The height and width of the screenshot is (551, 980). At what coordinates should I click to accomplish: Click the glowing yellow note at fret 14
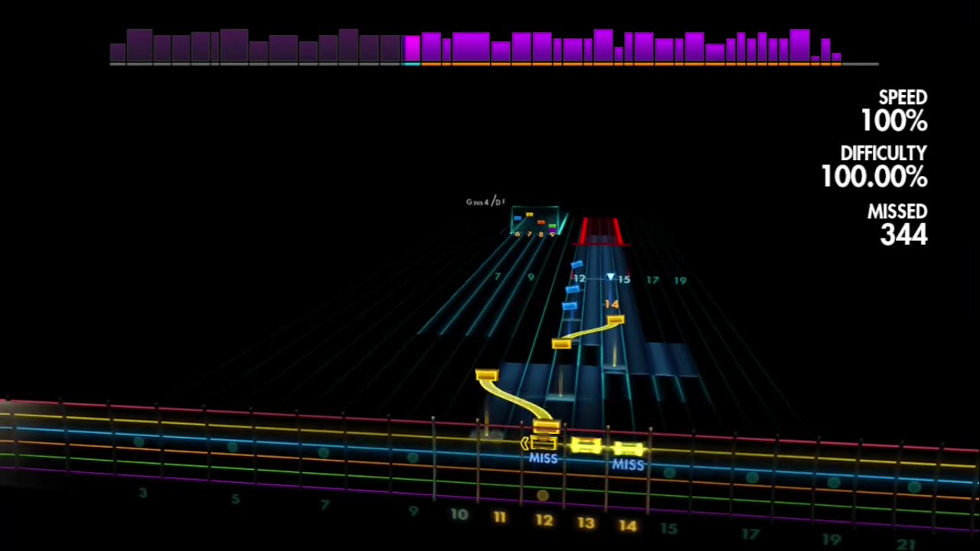(x=629, y=449)
